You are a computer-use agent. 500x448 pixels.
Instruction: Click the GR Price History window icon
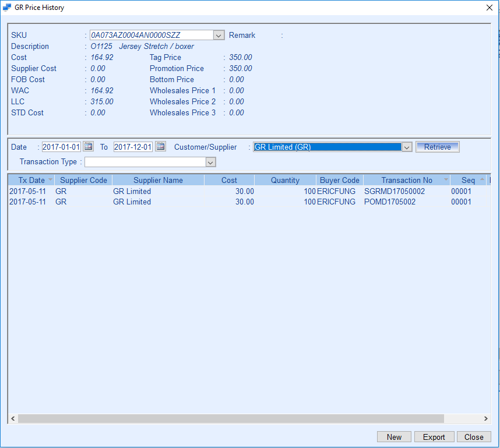point(7,8)
